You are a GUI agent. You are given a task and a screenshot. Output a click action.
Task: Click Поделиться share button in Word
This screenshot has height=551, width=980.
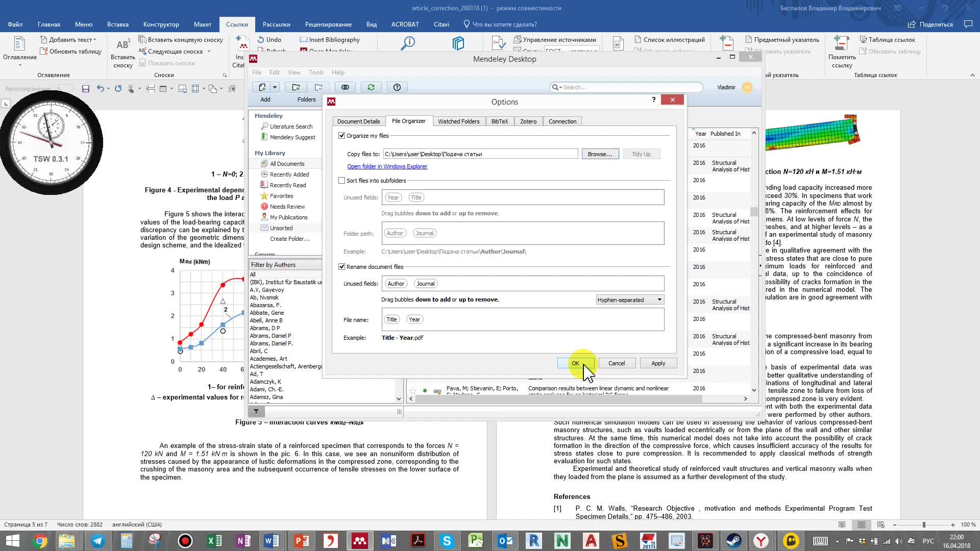coord(930,24)
